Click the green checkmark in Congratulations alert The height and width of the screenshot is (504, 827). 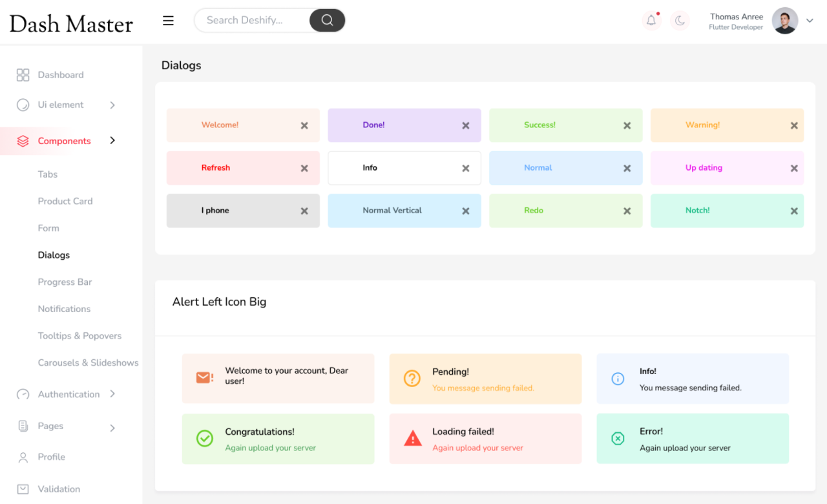coord(205,438)
